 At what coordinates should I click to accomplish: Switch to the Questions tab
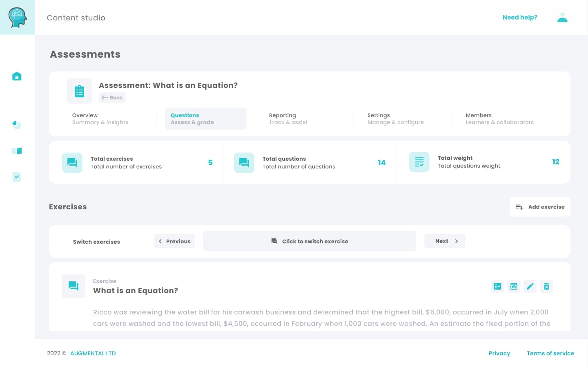(192, 119)
